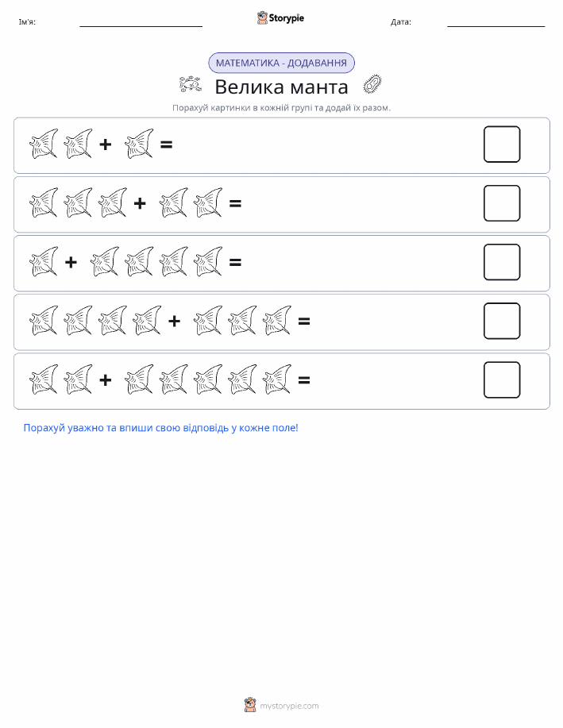Click the Storypie bear logo at top

point(262,18)
